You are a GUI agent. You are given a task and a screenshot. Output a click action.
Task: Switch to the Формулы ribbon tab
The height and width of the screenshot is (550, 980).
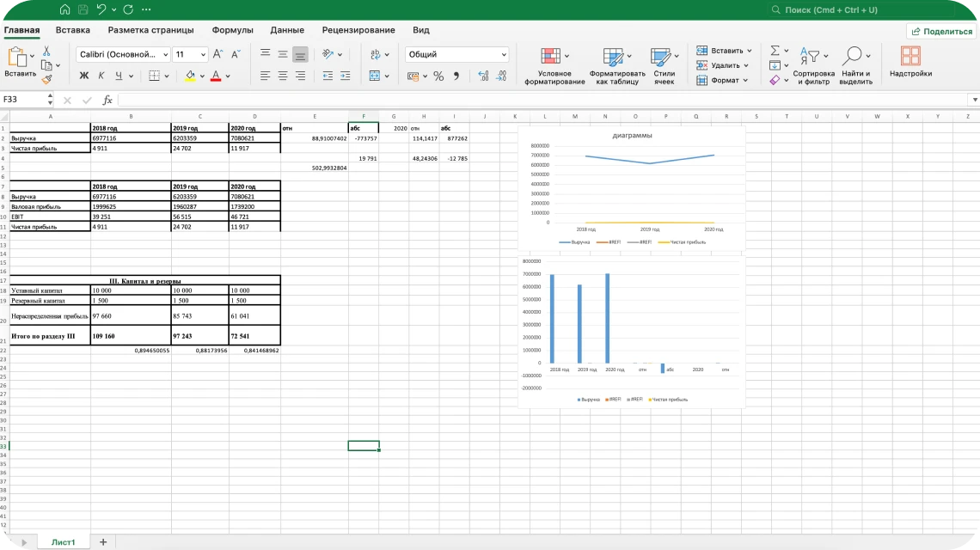click(x=232, y=30)
